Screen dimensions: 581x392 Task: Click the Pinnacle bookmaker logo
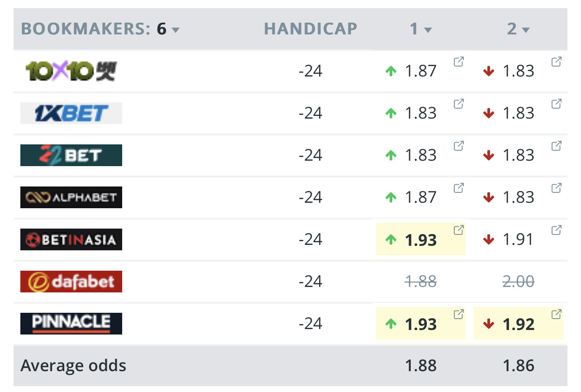pyautogui.click(x=71, y=323)
